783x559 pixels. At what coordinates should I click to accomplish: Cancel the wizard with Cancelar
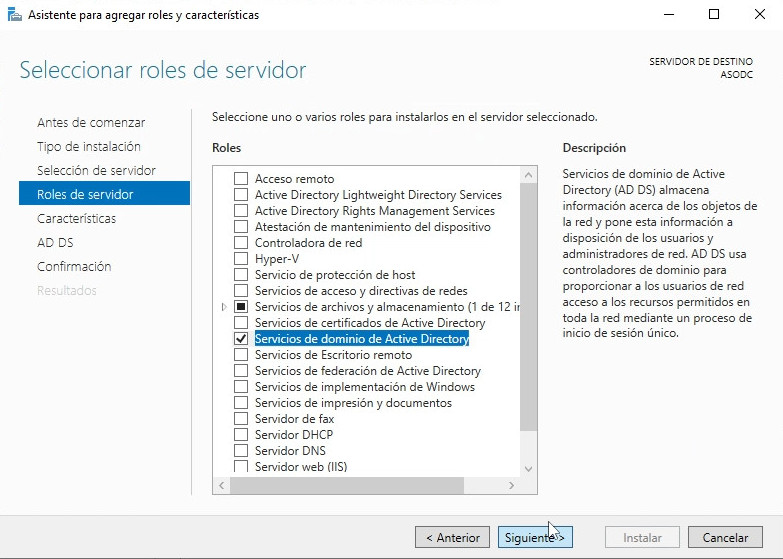point(725,538)
